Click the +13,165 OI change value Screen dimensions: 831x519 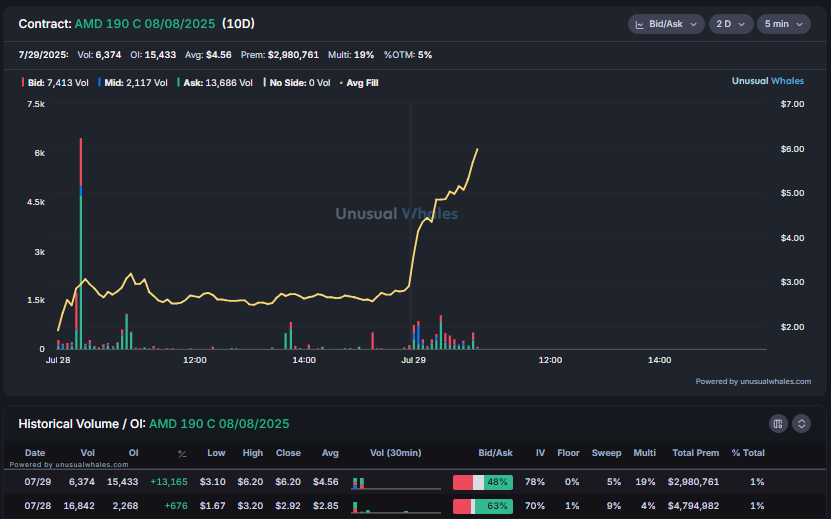tap(169, 482)
